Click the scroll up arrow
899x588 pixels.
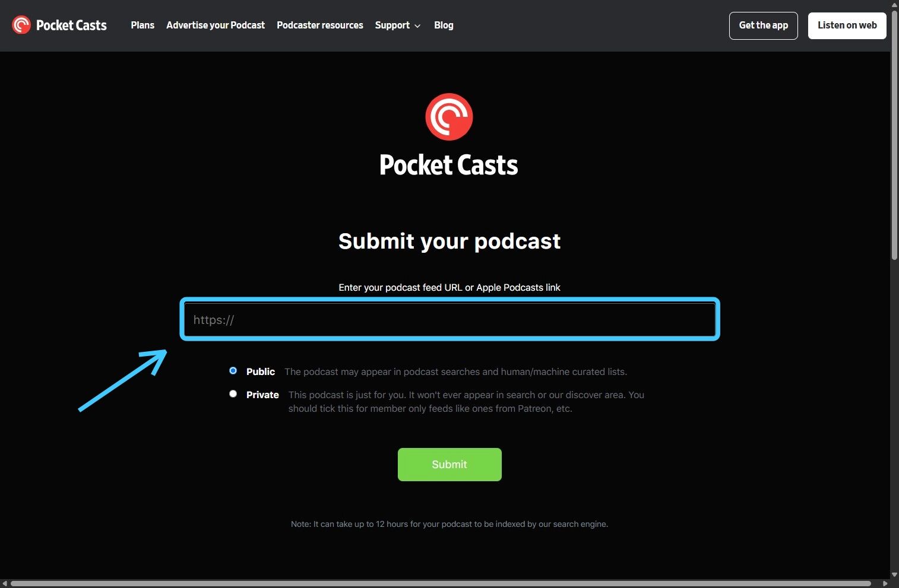point(894,4)
